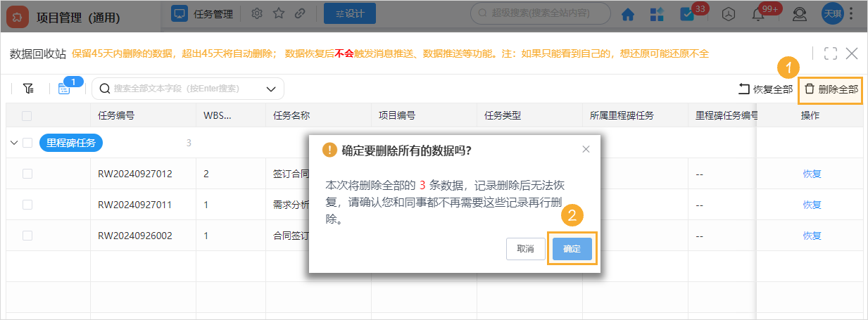Tick the select-all checkbox in table header

(x=27, y=115)
